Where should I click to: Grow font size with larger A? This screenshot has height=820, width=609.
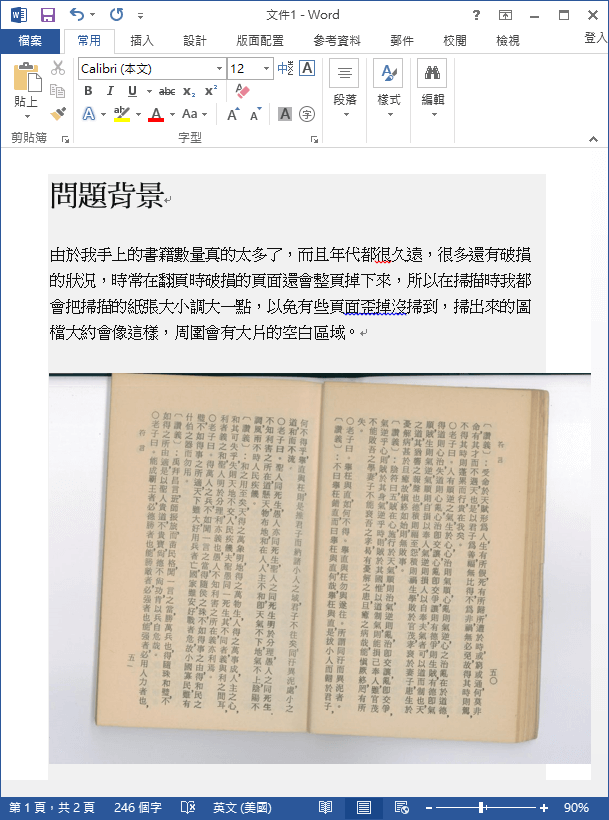pyautogui.click(x=233, y=114)
